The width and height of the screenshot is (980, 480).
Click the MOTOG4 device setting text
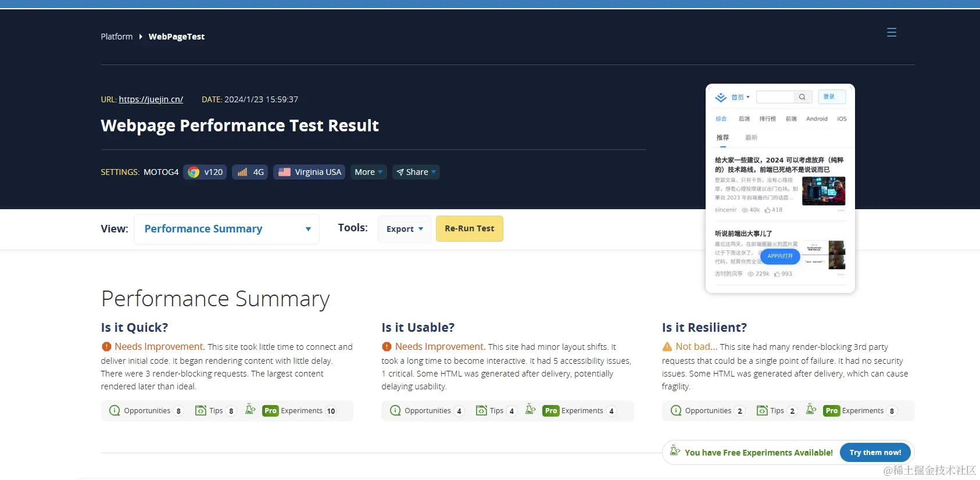(x=161, y=172)
